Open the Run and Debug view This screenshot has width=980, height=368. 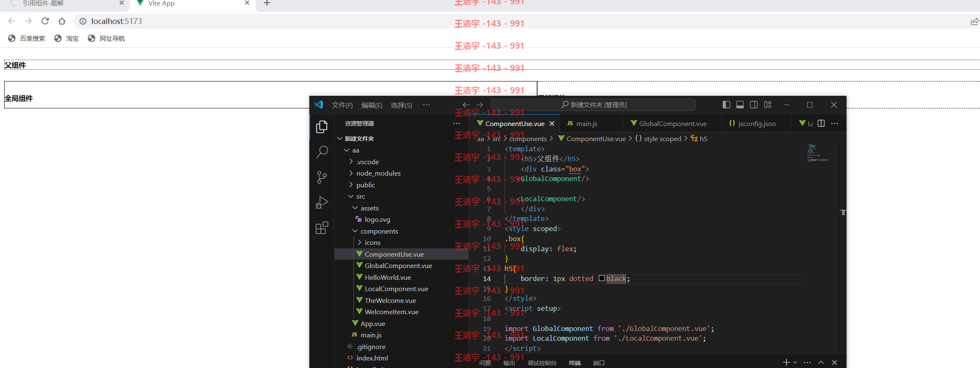(321, 202)
